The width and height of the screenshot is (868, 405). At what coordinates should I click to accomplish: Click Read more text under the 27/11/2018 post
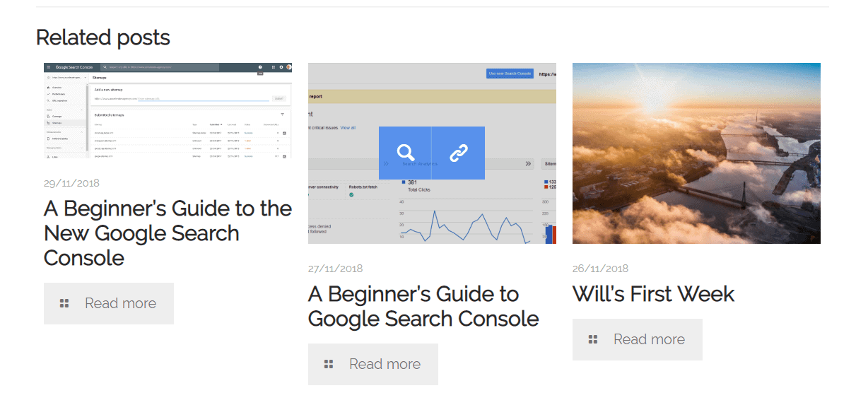point(385,364)
